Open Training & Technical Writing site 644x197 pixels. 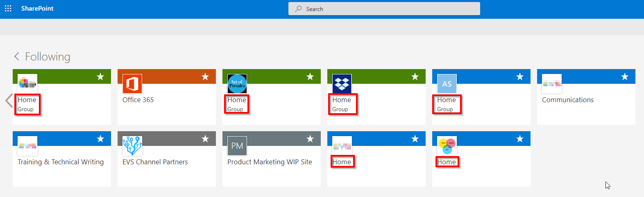61,162
